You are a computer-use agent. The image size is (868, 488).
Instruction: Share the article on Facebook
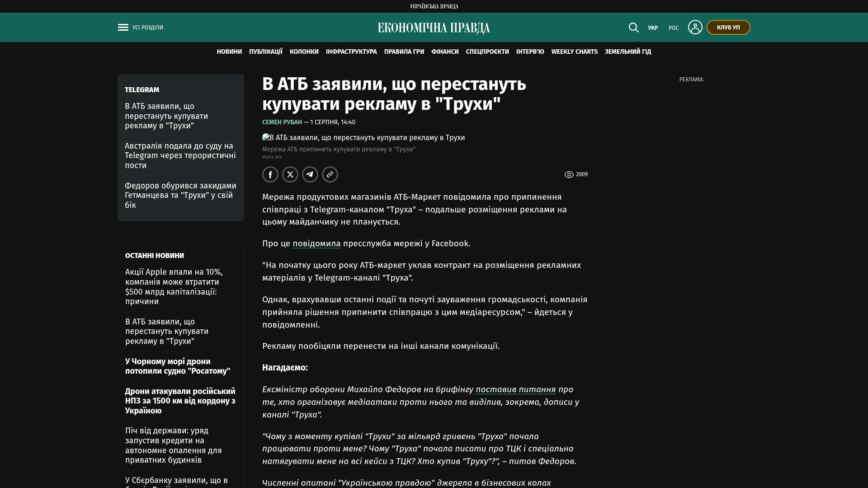(x=270, y=174)
